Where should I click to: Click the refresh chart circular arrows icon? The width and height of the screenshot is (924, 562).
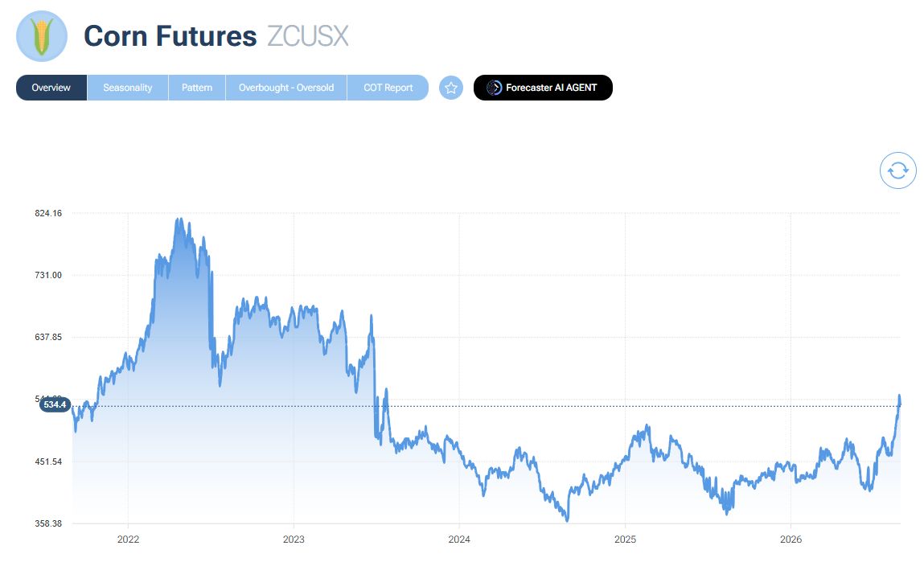[897, 170]
